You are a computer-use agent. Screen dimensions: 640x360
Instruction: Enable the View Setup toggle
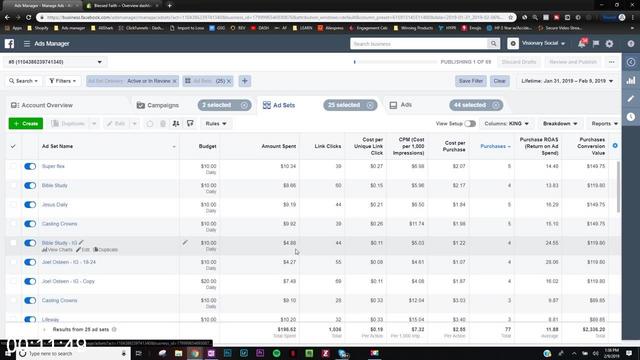pos(470,124)
